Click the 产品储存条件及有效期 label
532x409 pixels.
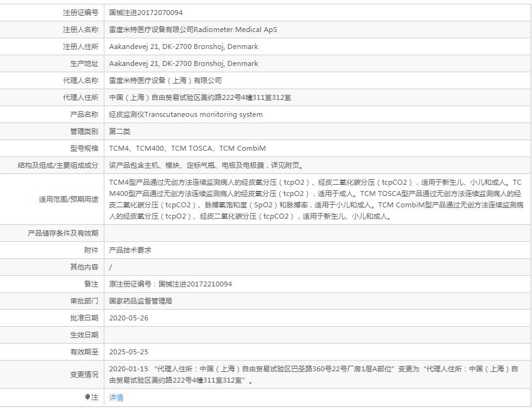point(63,233)
